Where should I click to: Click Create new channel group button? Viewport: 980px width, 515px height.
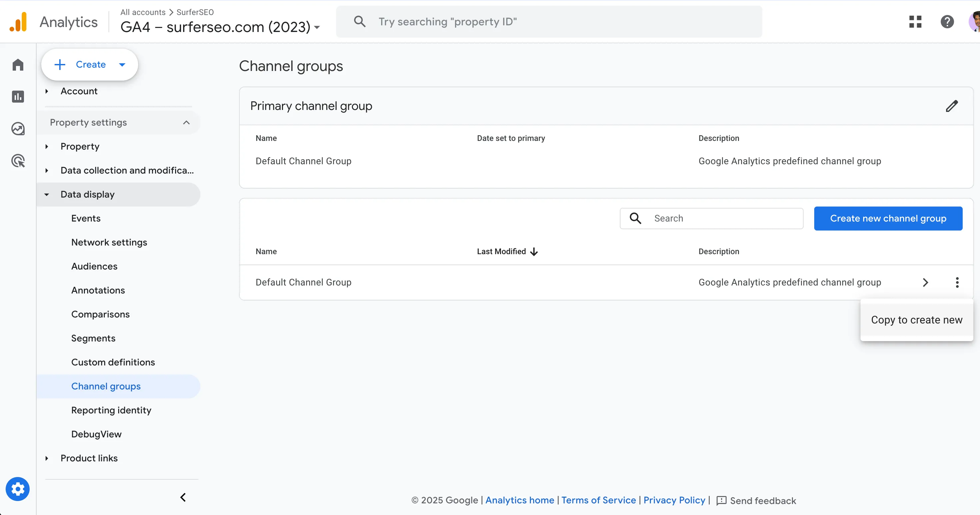[x=888, y=219]
